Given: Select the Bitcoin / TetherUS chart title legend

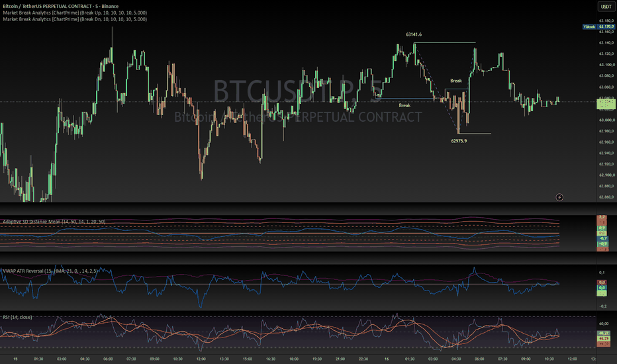Looking at the screenshot, I should pyautogui.click(x=61, y=7).
